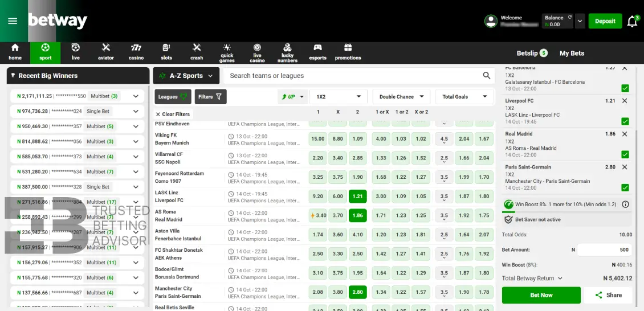This screenshot has width=644, height=311.
Task: Open the Double Chance market dropdown
Action: pyautogui.click(x=402, y=97)
